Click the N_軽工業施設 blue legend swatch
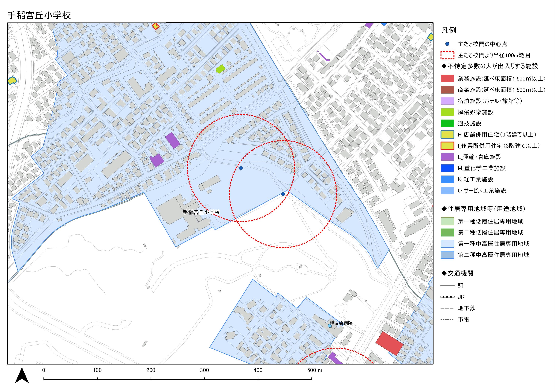 pos(447,179)
